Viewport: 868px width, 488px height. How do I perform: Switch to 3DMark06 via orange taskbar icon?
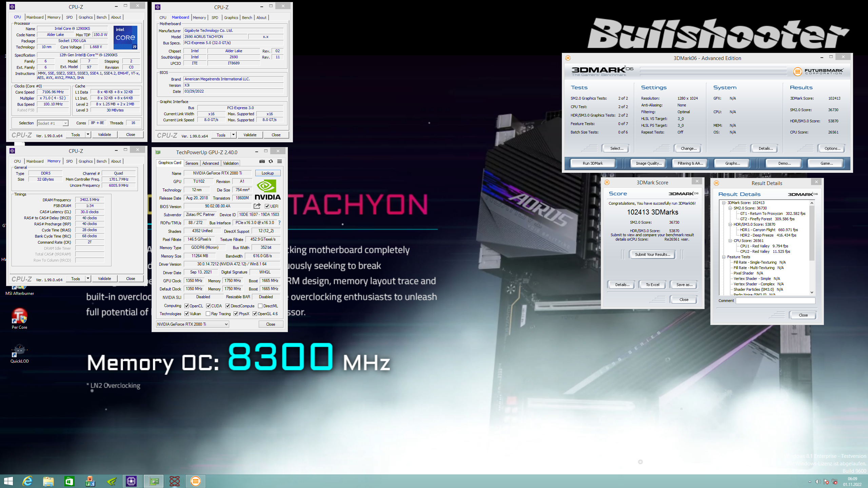click(196, 481)
